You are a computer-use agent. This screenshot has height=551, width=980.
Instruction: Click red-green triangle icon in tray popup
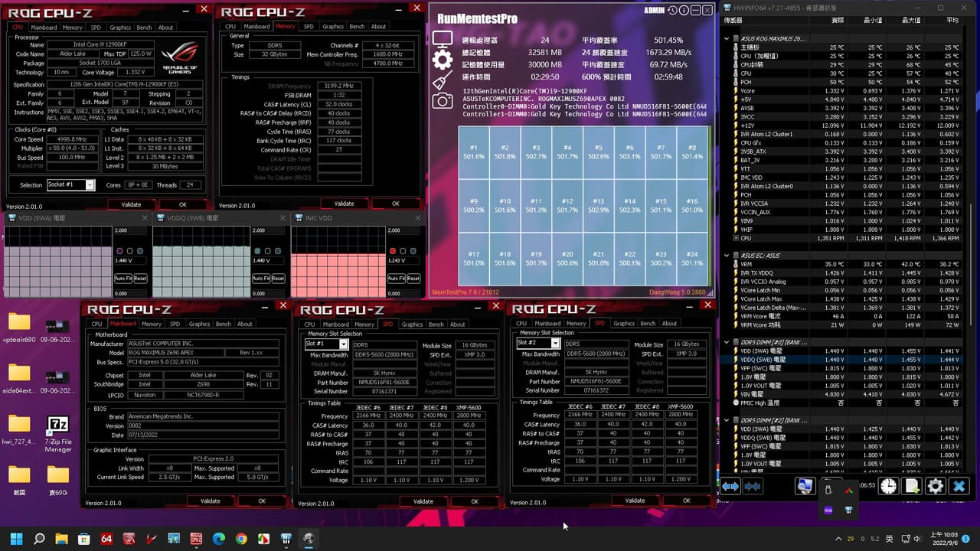tap(849, 490)
